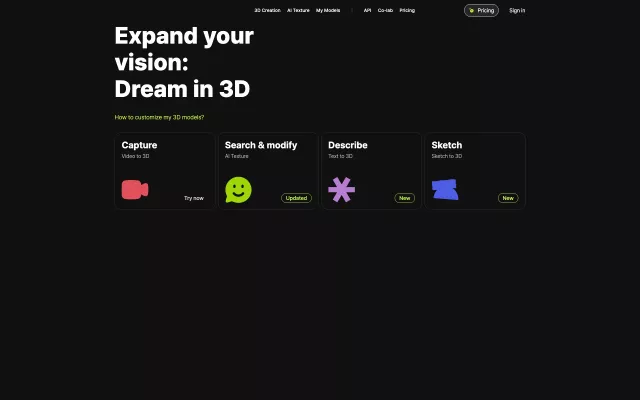Go to My Models in the navbar

point(328,10)
